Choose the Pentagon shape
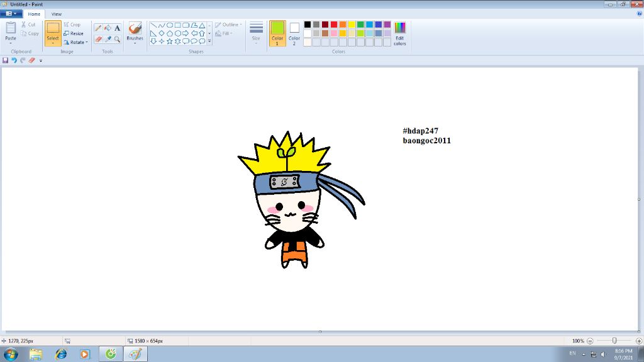 coord(170,33)
